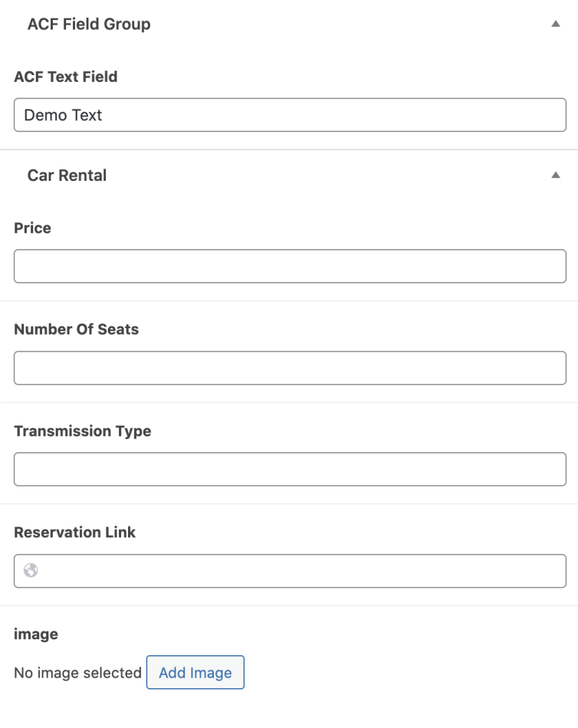The width and height of the screenshot is (578, 728).
Task: Click the upward chevron beside ACF Field Group
Action: click(555, 24)
